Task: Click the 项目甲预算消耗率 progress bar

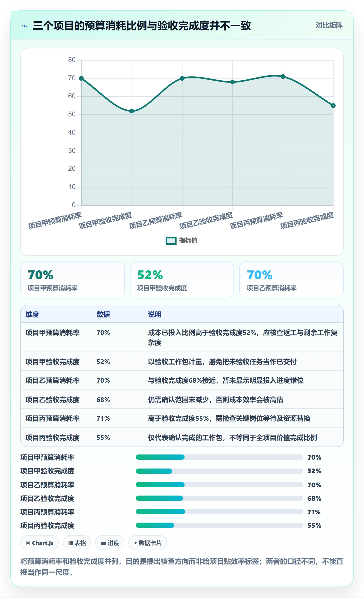Action: [219, 457]
